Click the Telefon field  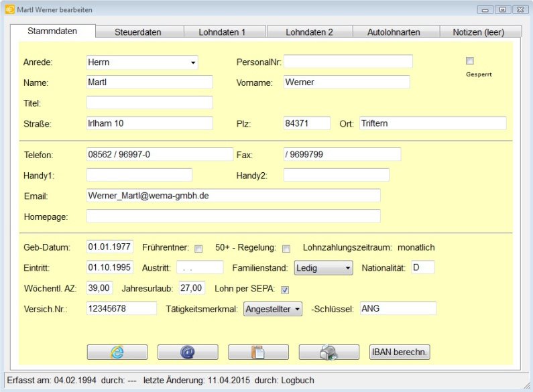click(x=160, y=155)
